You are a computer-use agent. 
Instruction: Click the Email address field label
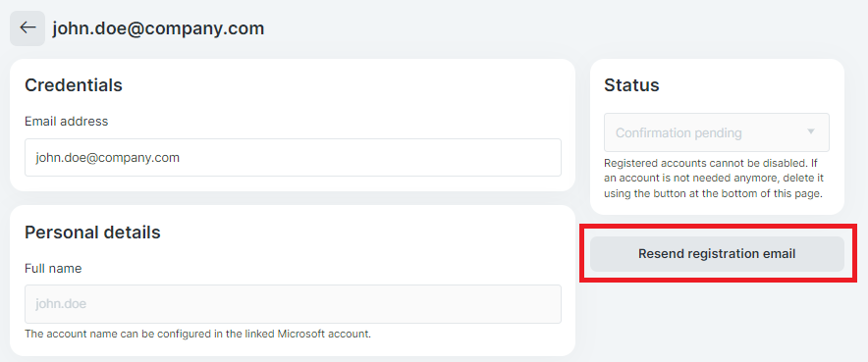click(x=67, y=121)
